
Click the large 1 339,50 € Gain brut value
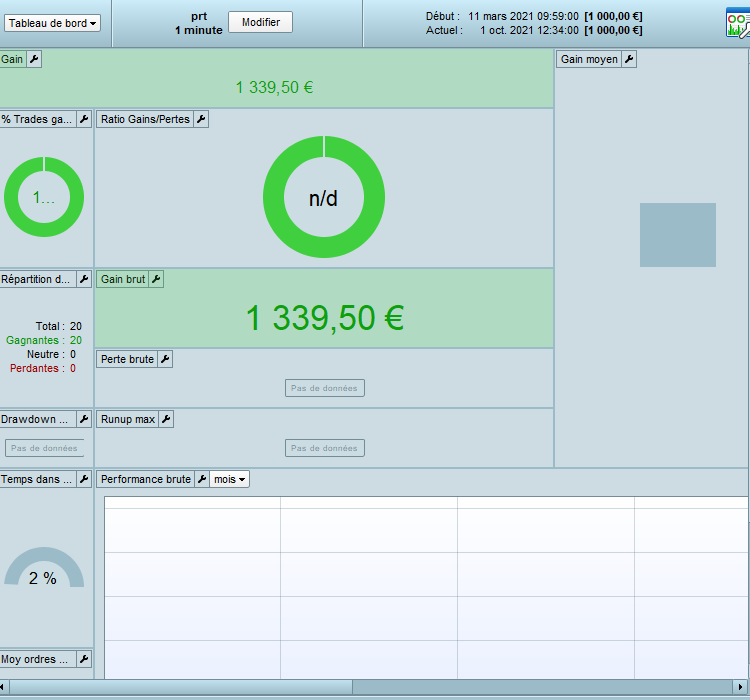pos(325,318)
